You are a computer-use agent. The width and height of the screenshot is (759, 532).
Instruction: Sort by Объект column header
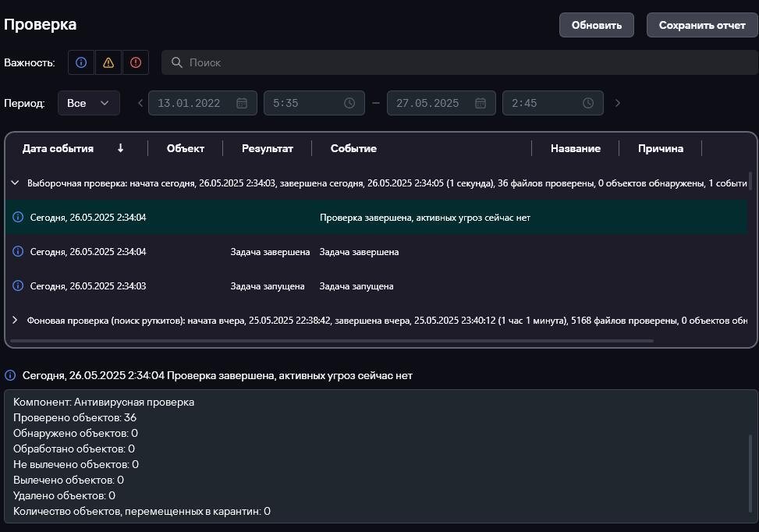[186, 149]
